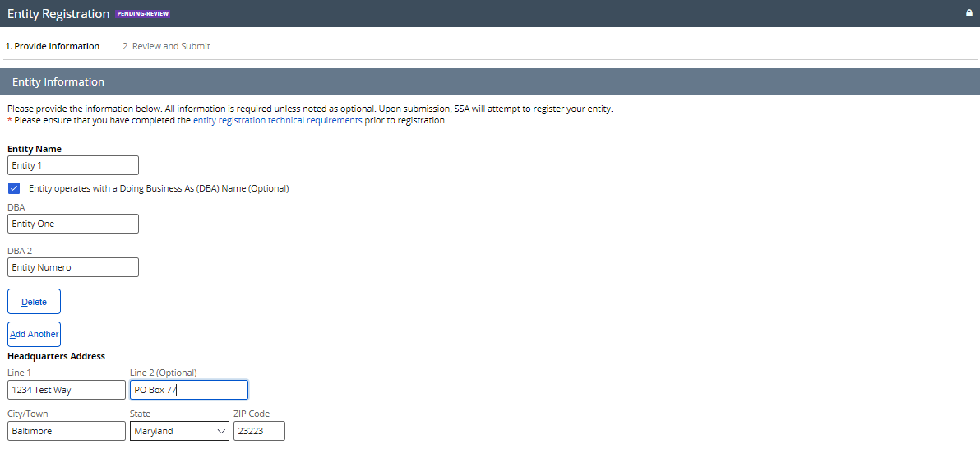980x449 pixels.
Task: Click the DBA 2 label
Action: click(x=20, y=251)
